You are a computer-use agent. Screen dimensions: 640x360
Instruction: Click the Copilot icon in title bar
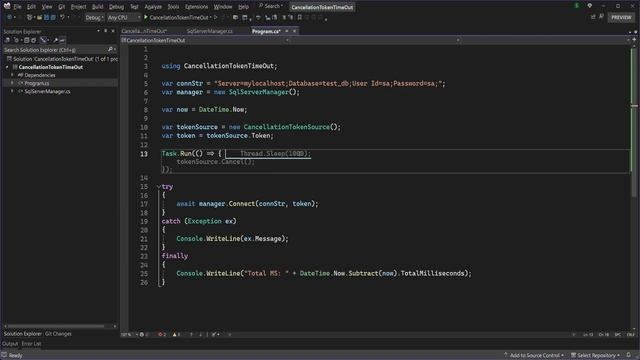(589, 6)
